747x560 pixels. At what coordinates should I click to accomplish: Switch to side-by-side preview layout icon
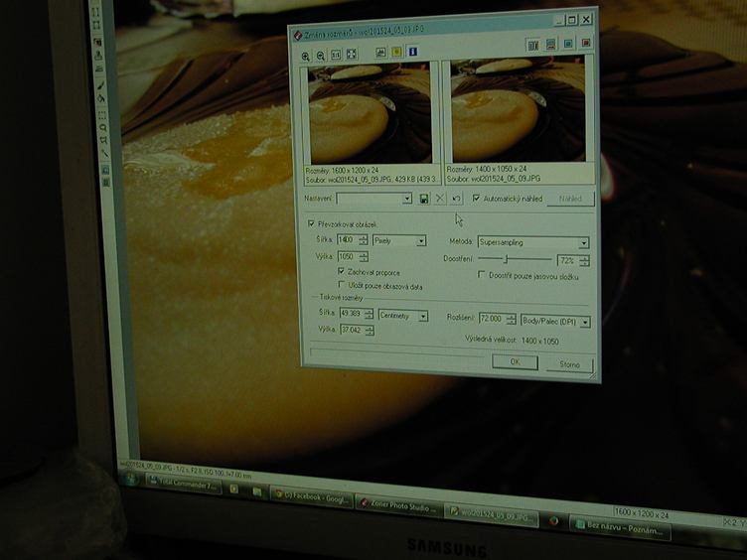coord(533,46)
